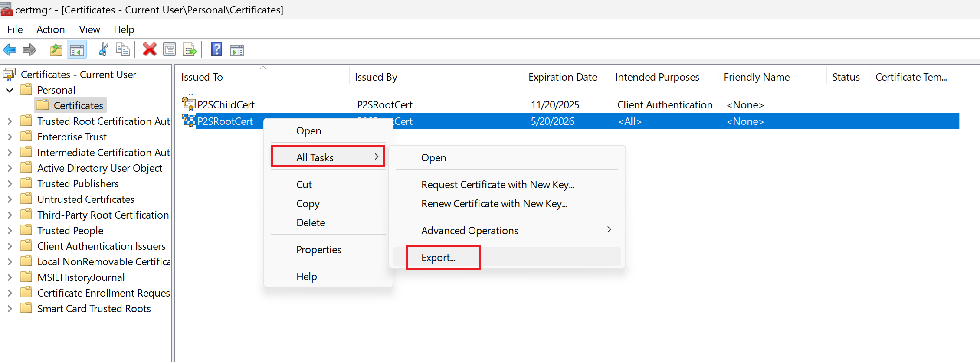Image resolution: width=980 pixels, height=362 pixels.
Task: Choose Export... from the All Tasks submenu
Action: click(438, 258)
